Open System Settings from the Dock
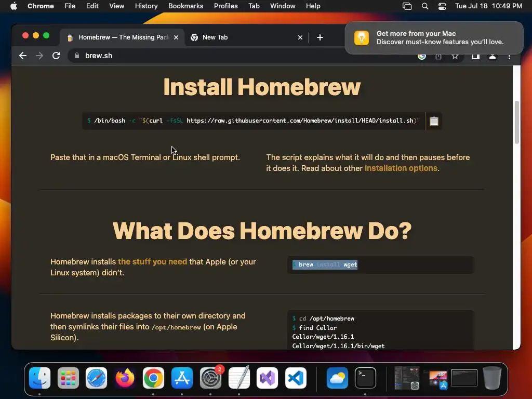The height and width of the screenshot is (399, 532). (210, 378)
